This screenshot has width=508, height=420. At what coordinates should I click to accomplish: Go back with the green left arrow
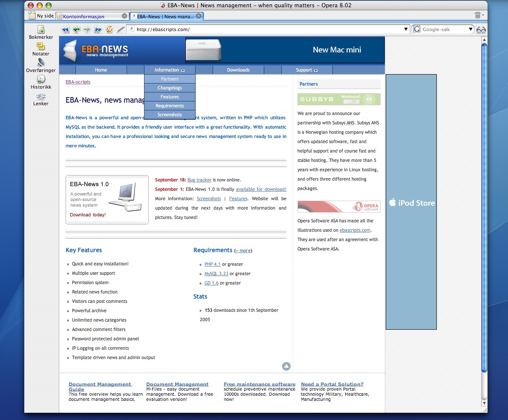(76, 29)
